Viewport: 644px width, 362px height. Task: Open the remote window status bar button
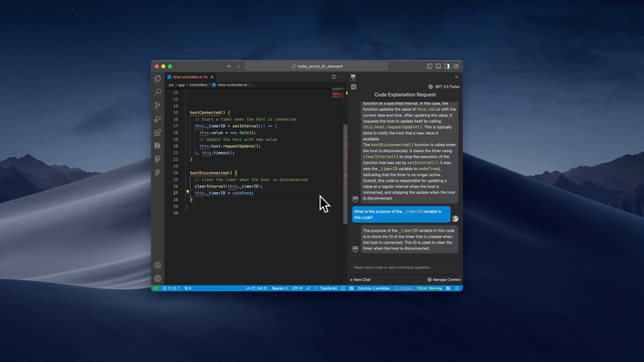(x=155, y=288)
